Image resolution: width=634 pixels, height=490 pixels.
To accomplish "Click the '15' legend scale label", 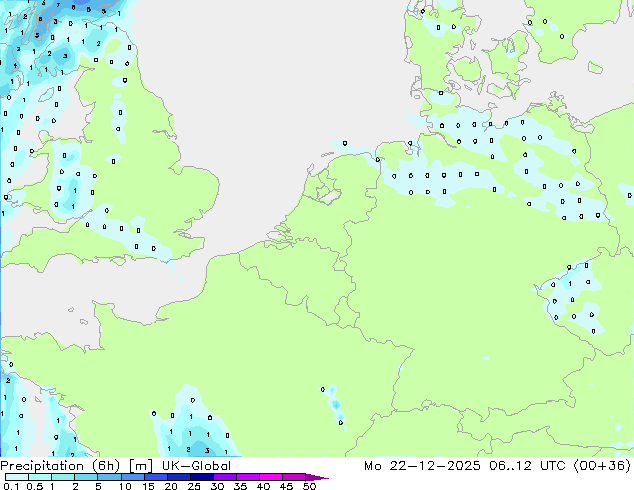I will pyautogui.click(x=148, y=486).
